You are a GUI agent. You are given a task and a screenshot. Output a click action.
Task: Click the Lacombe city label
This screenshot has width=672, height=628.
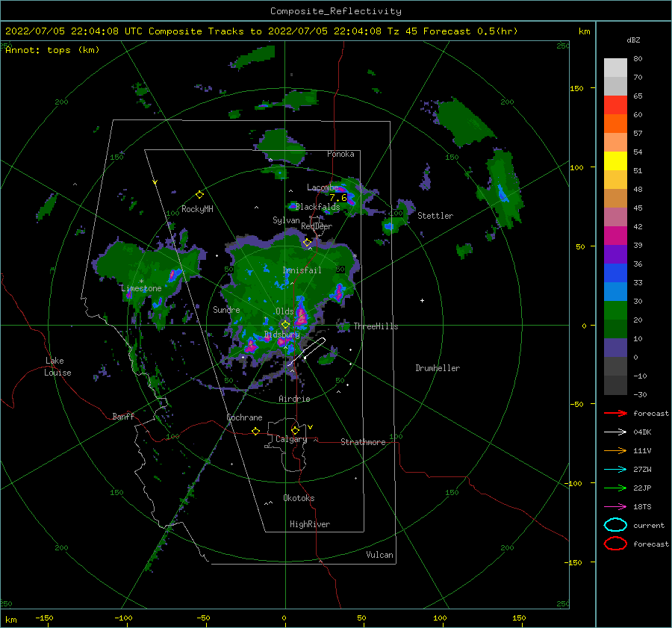pos(323,187)
